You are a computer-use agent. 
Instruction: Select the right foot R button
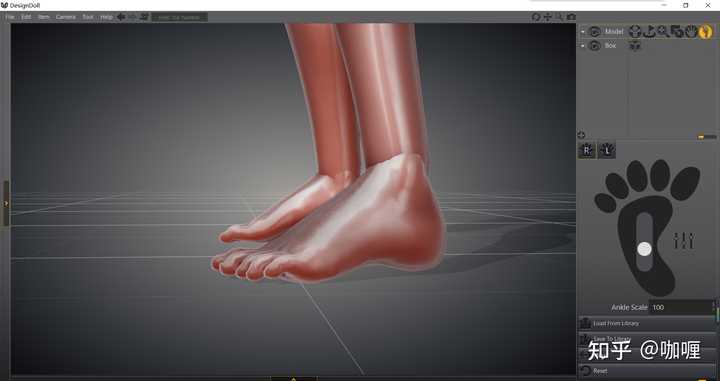pyautogui.click(x=586, y=150)
